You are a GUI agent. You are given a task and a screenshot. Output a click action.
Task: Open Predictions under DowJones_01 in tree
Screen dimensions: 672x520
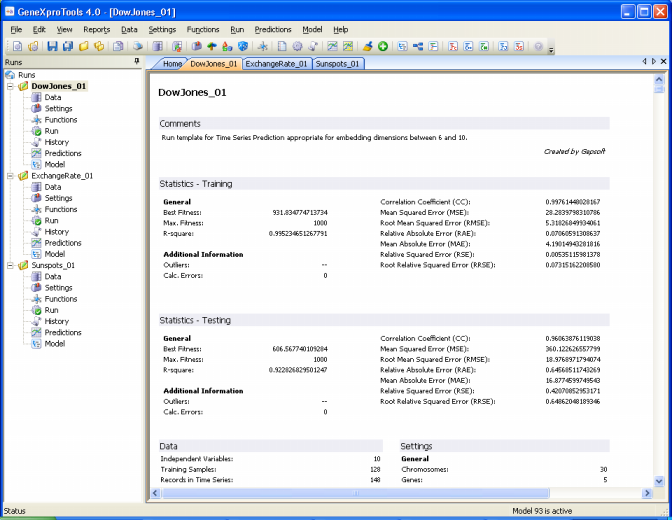[x=63, y=153]
